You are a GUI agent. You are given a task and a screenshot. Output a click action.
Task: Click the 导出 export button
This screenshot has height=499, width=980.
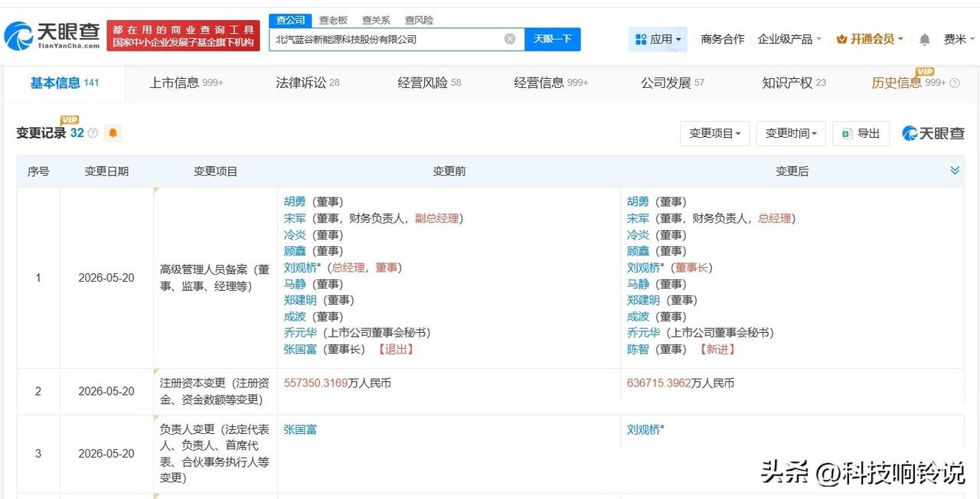[x=861, y=133]
